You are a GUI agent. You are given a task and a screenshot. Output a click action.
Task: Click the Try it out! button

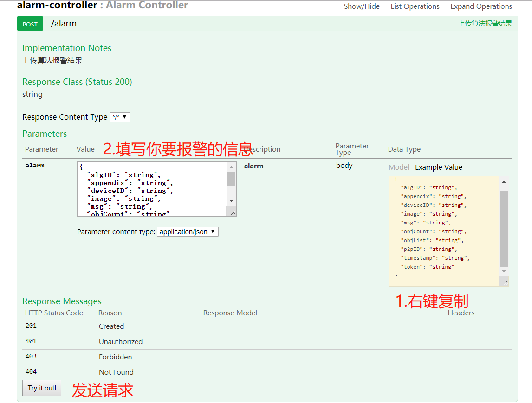[x=42, y=388]
